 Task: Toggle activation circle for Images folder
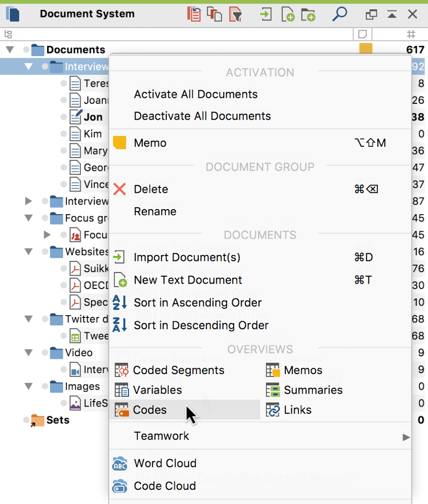(x=45, y=386)
